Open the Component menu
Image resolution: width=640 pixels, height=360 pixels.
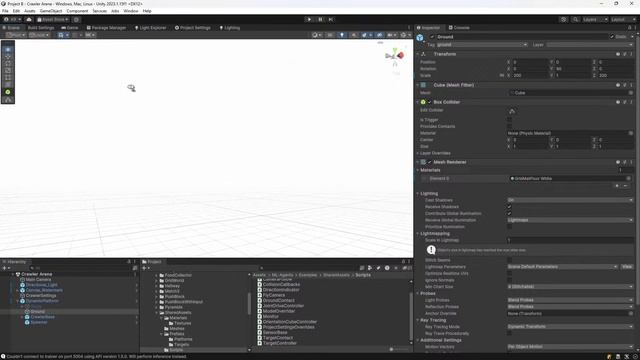pos(77,11)
